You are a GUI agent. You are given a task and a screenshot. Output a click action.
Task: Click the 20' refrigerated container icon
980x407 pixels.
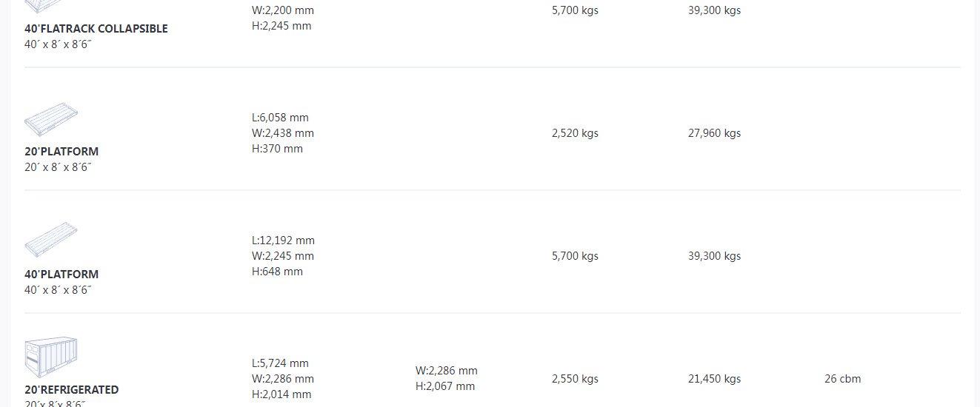51,358
